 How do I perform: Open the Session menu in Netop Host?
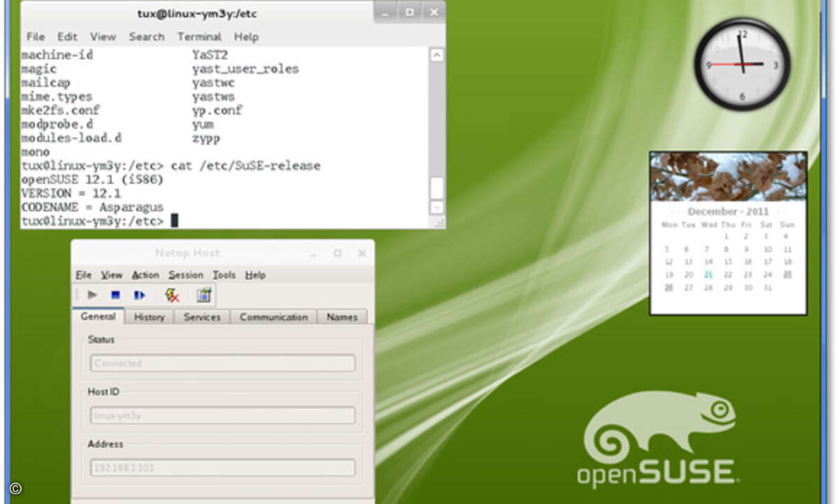[185, 275]
